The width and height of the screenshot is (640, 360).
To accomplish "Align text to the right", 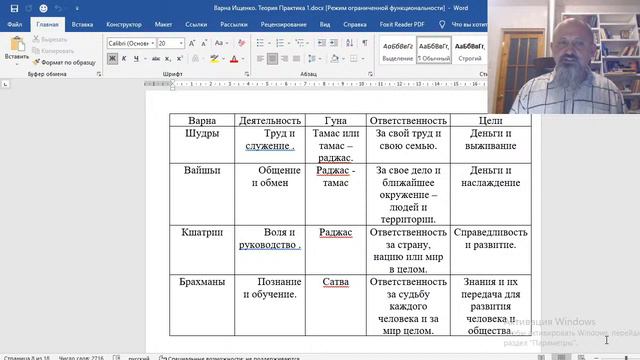I will click(x=284, y=59).
